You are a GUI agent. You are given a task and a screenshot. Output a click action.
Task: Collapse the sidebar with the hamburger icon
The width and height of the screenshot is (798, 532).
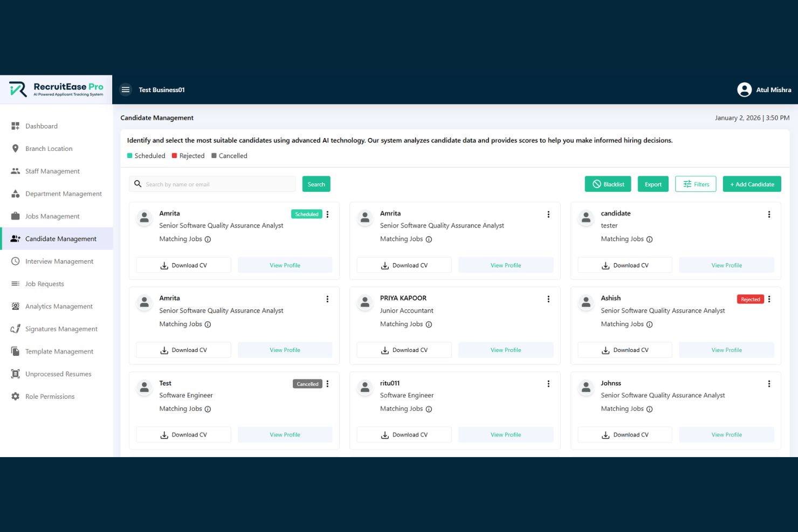pyautogui.click(x=126, y=89)
